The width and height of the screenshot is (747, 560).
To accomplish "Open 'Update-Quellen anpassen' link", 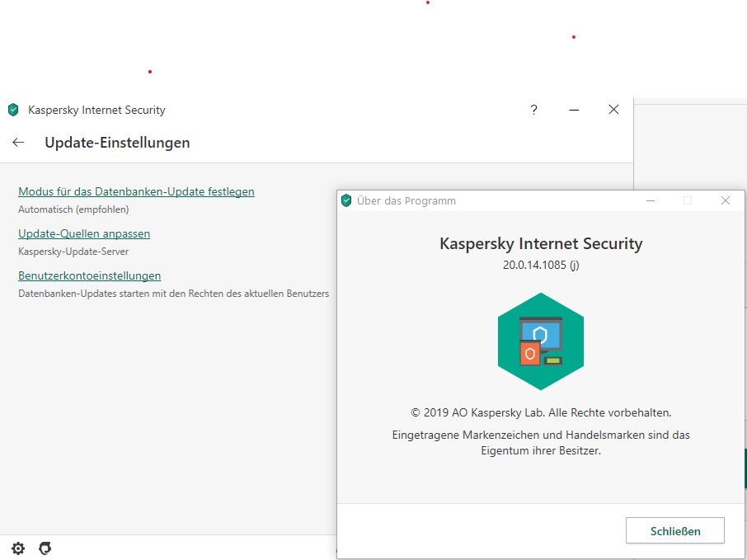I will pos(84,233).
